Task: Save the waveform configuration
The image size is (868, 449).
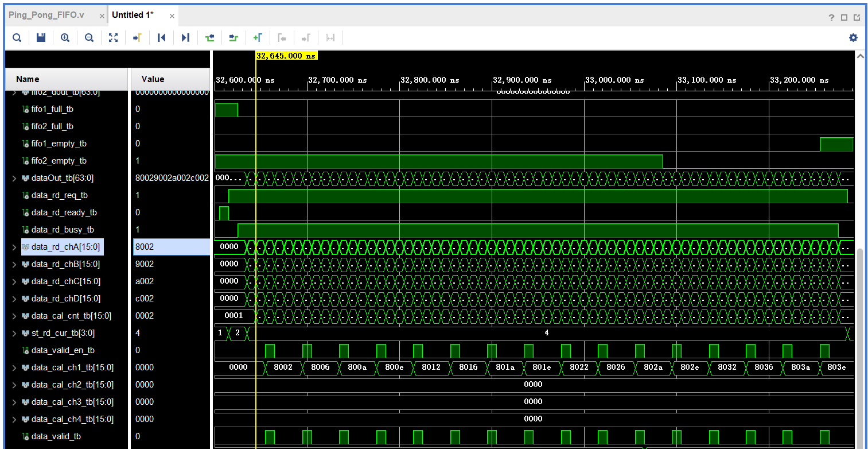Action: click(41, 38)
